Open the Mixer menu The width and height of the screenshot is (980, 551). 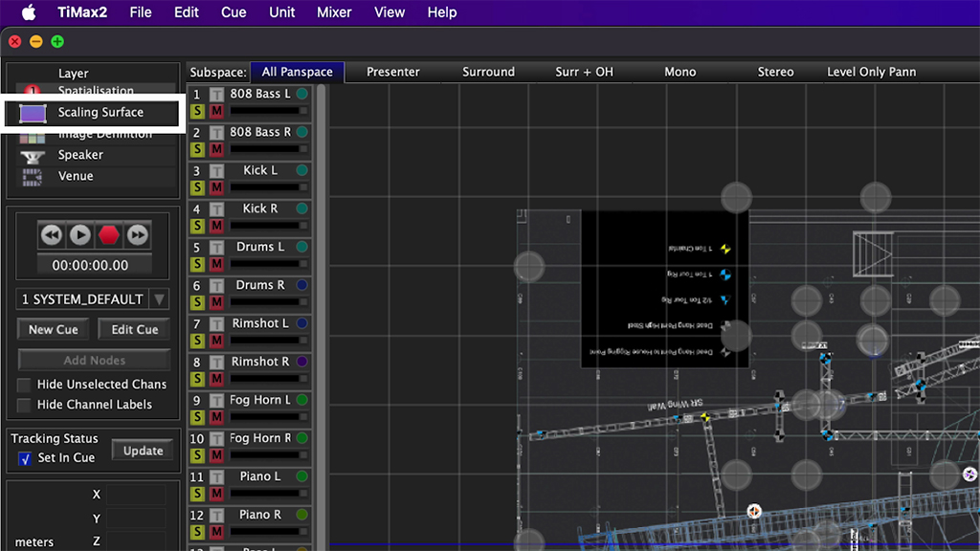334,12
